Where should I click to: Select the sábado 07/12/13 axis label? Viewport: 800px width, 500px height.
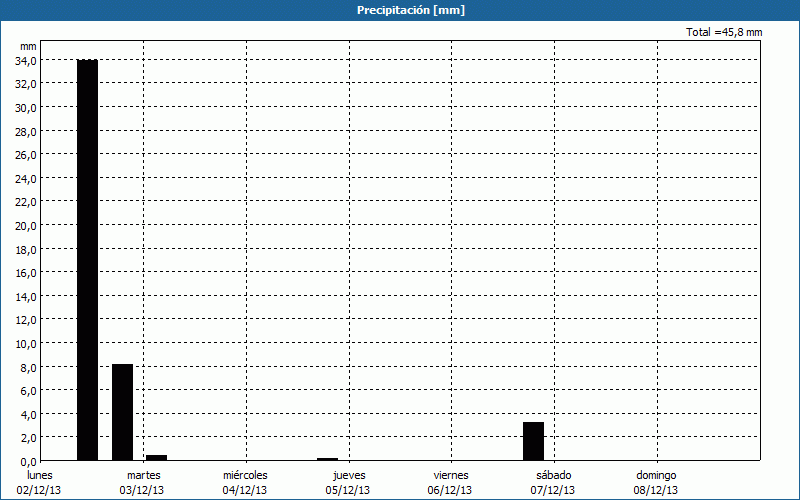(x=553, y=483)
